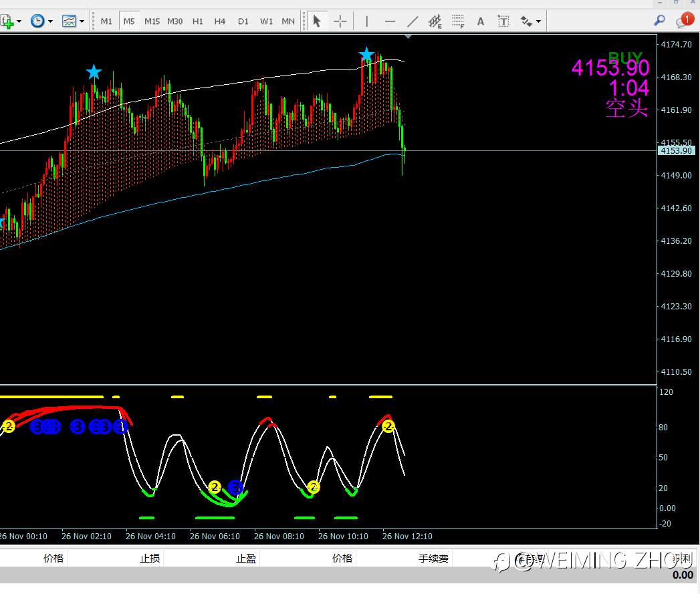Switch chart to D1 daily timeframe
The image size is (700, 594).
(243, 21)
